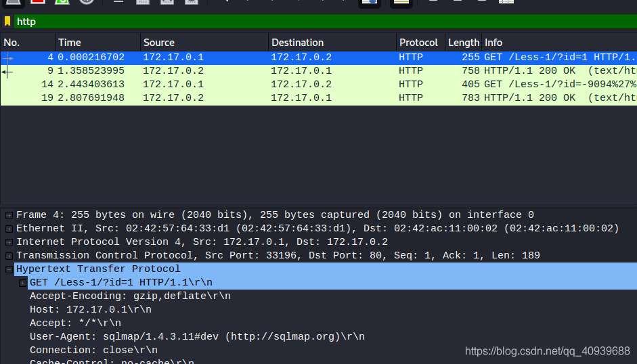Select packet number 4 row
This screenshot has width=637, height=364.
point(318,58)
